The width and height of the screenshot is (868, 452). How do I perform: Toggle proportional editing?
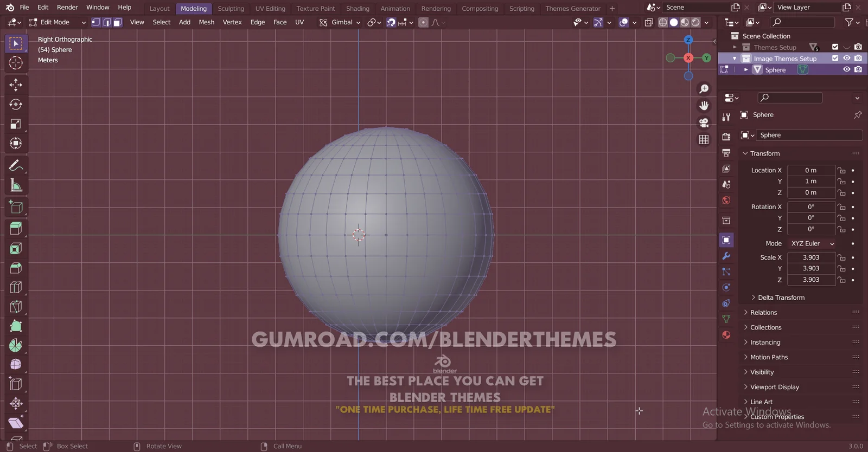pos(423,22)
